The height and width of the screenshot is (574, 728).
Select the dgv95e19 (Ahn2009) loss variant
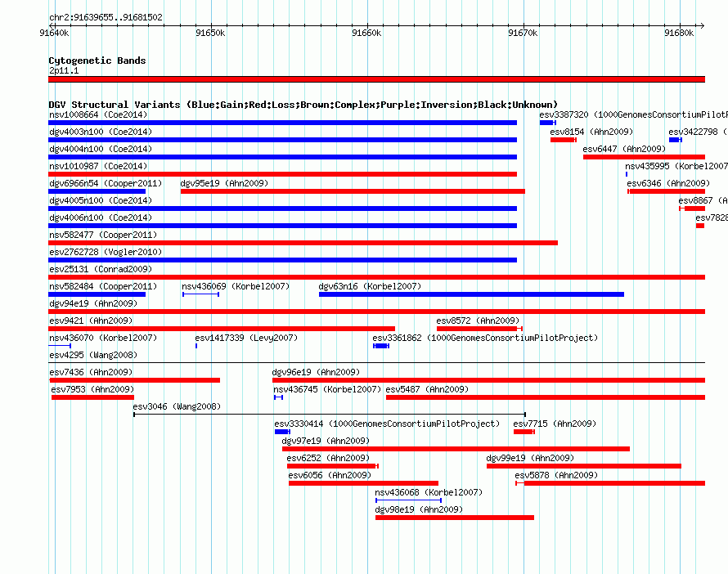[353, 191]
